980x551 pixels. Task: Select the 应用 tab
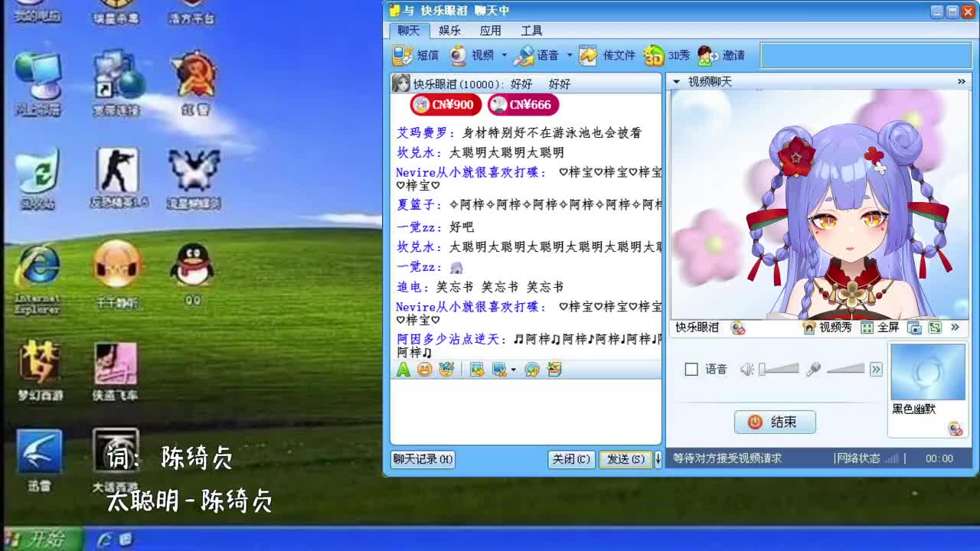tap(490, 31)
